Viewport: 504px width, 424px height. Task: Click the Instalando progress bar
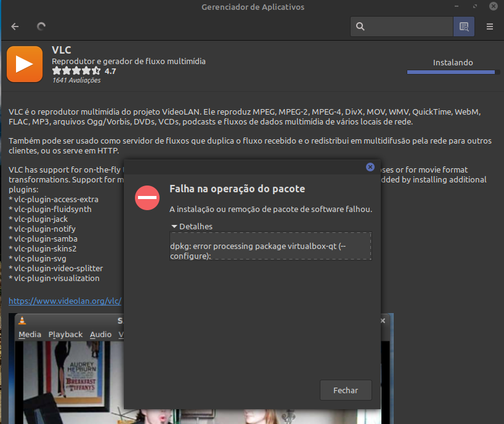click(453, 72)
